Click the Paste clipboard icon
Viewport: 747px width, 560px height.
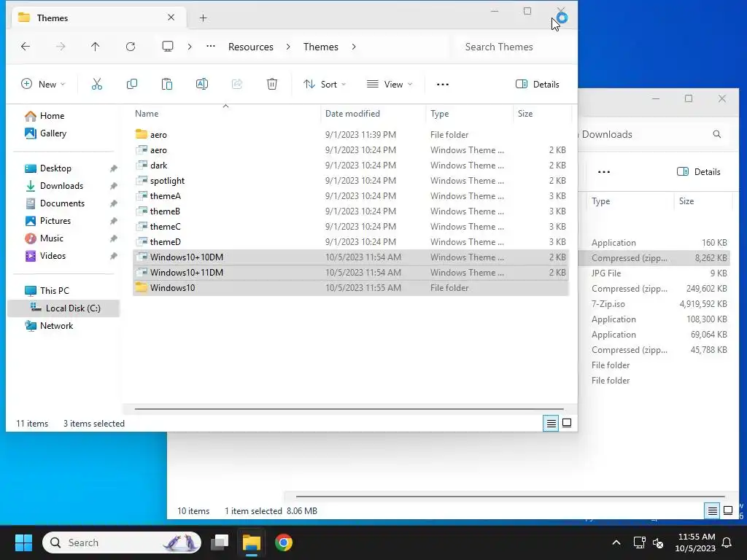click(167, 85)
